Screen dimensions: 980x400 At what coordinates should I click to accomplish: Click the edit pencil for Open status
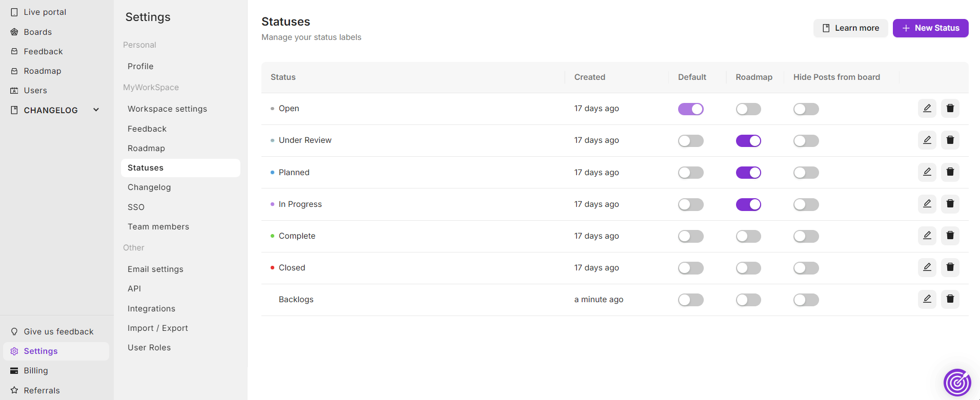point(927,108)
